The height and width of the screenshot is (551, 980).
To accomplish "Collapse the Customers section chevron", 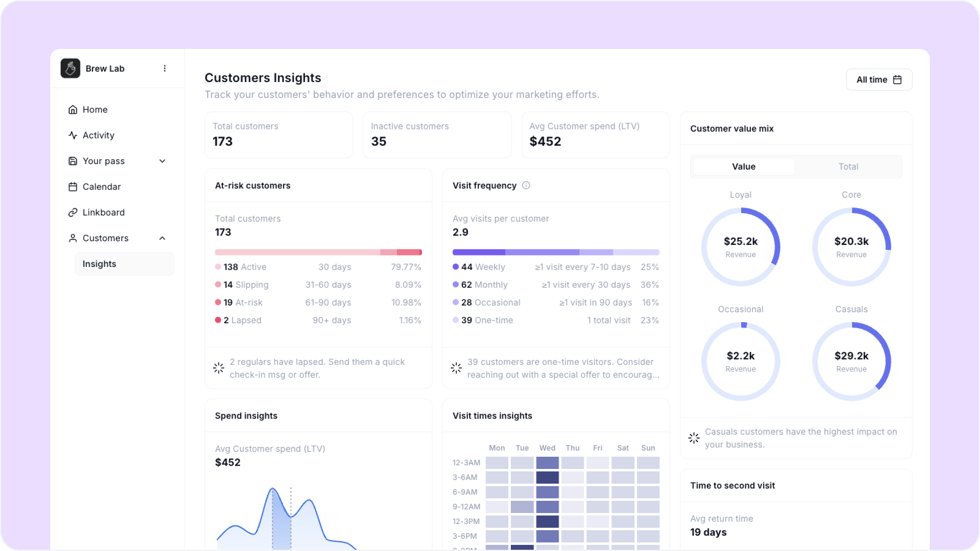I will (162, 238).
